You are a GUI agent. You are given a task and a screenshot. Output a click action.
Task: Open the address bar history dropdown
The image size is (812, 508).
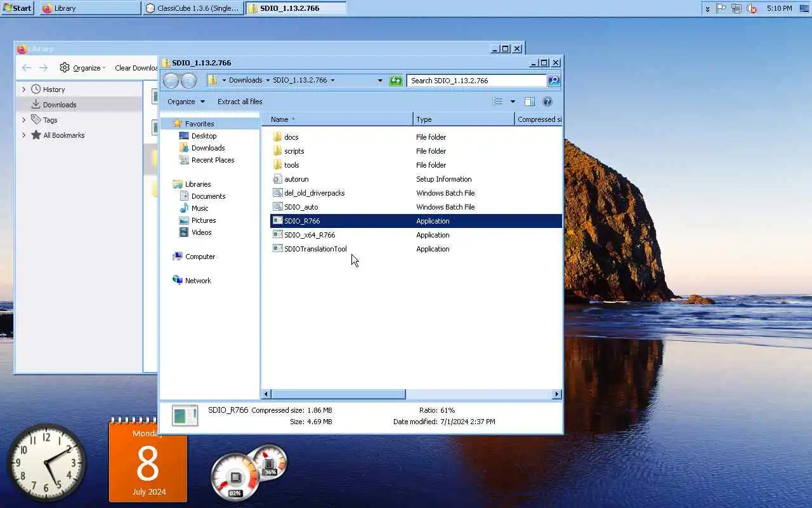(380, 81)
